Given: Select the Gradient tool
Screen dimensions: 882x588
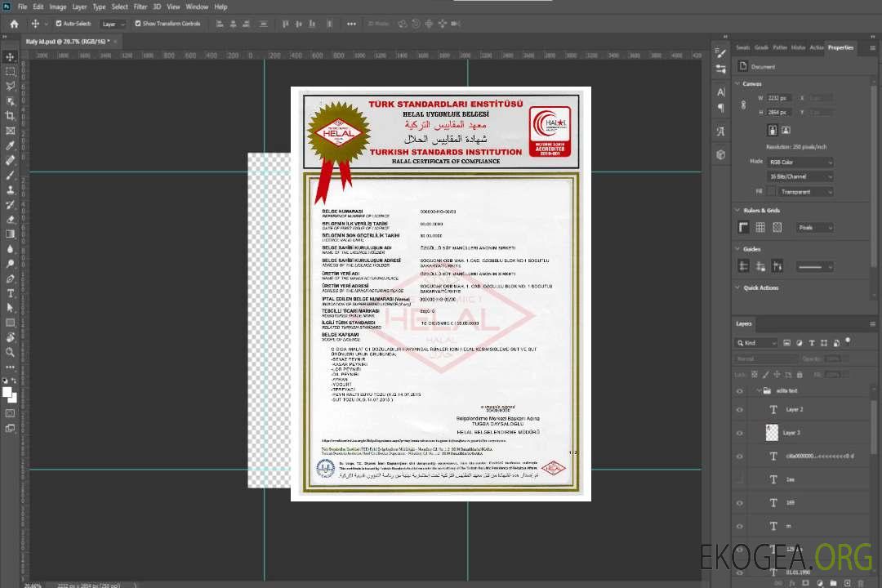Looking at the screenshot, I should (10, 234).
